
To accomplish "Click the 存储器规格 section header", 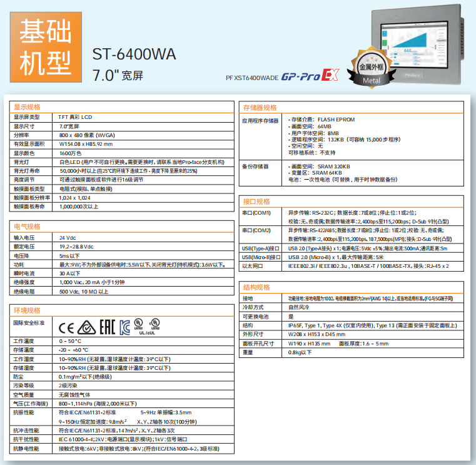I will click(x=260, y=108).
